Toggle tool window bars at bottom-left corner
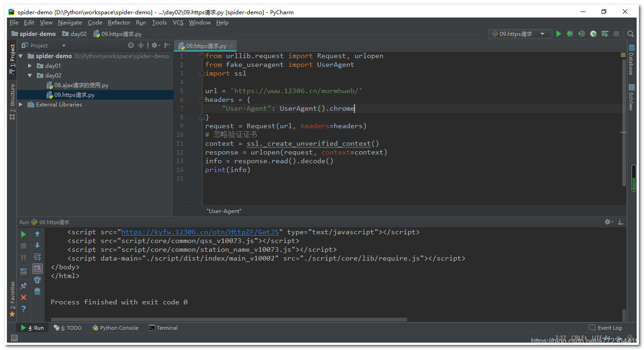The image size is (644, 350). click(14, 338)
